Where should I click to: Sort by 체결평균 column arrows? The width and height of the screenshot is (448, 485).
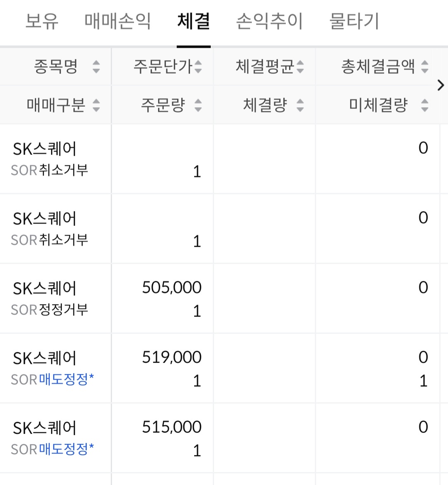click(300, 66)
